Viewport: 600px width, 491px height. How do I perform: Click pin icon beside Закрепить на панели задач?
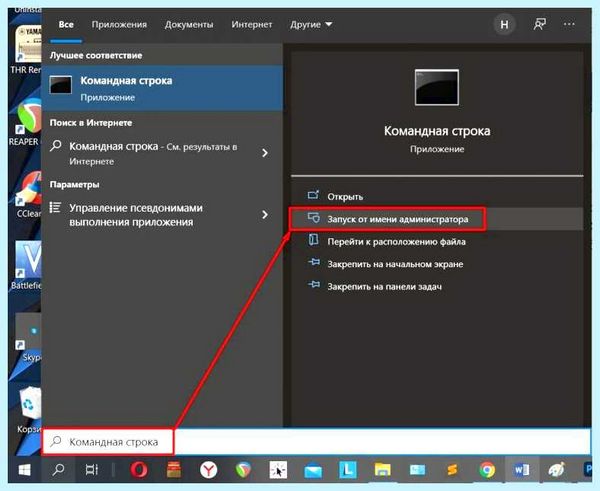tap(314, 285)
